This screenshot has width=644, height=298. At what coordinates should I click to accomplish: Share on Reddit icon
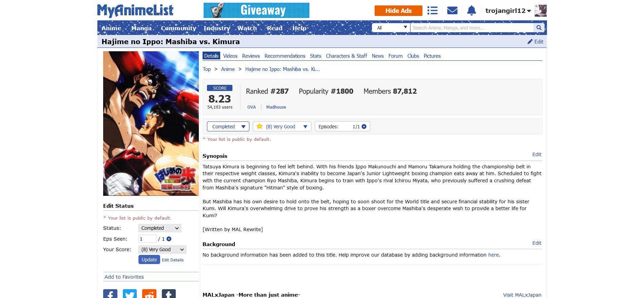point(149,294)
